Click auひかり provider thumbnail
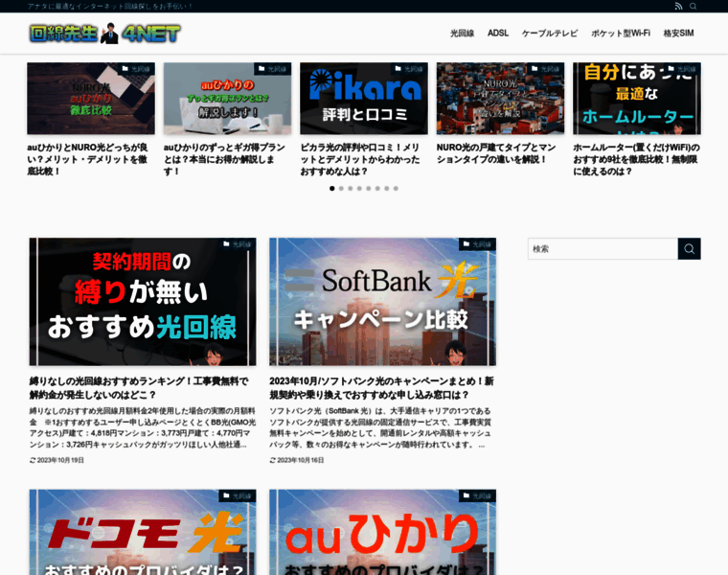Screen dimensions: 728x575 click(x=382, y=532)
